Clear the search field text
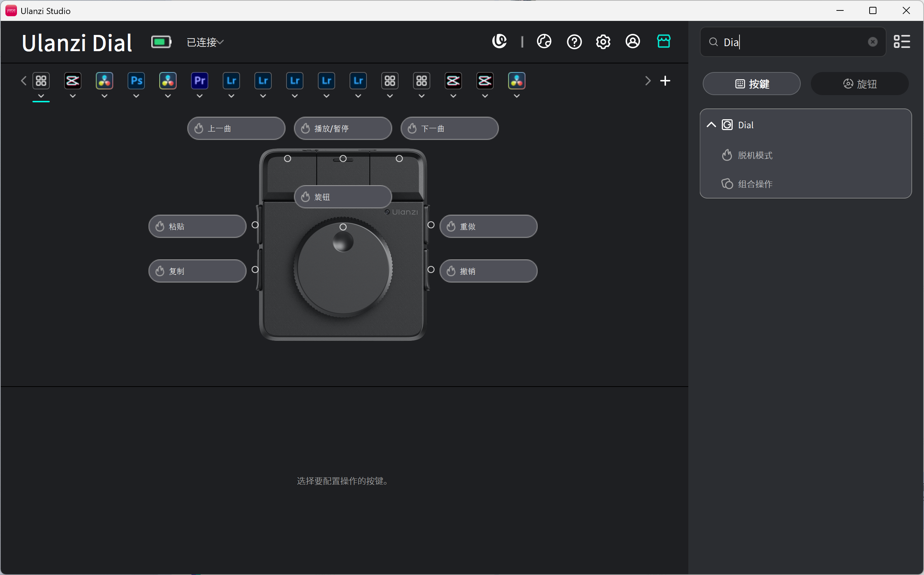 point(872,42)
